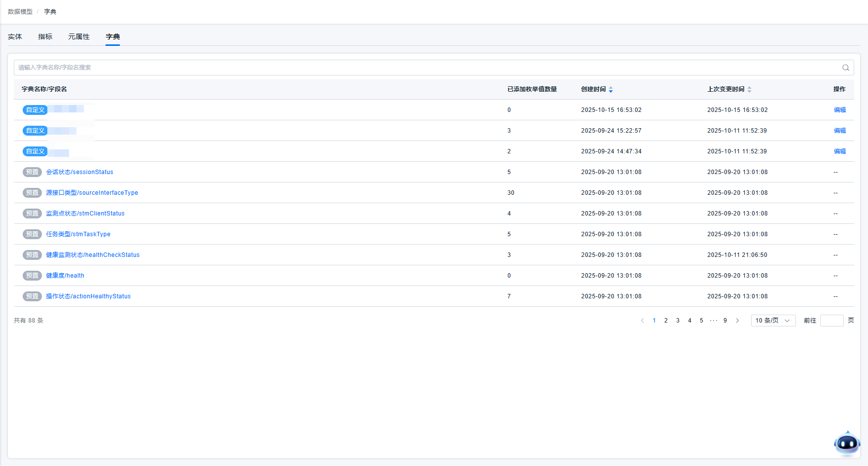The width and height of the screenshot is (868, 466).
Task: Go to previous page arrow
Action: [642, 321]
